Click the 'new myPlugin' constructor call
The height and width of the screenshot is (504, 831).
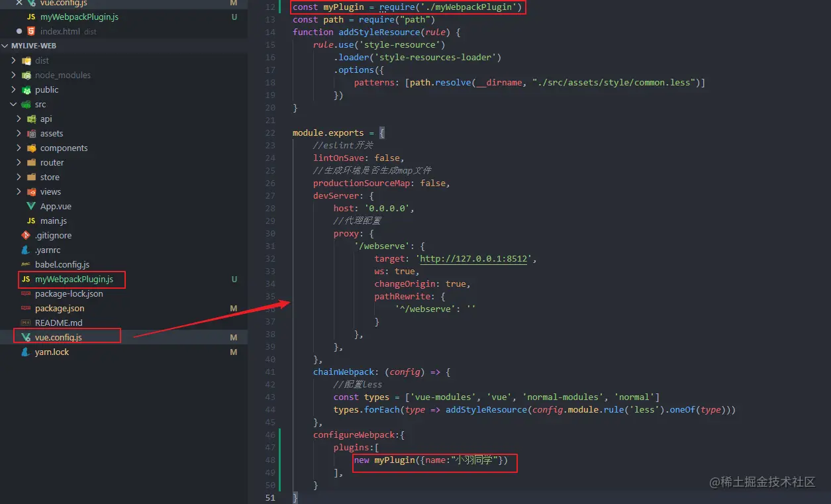pos(431,460)
